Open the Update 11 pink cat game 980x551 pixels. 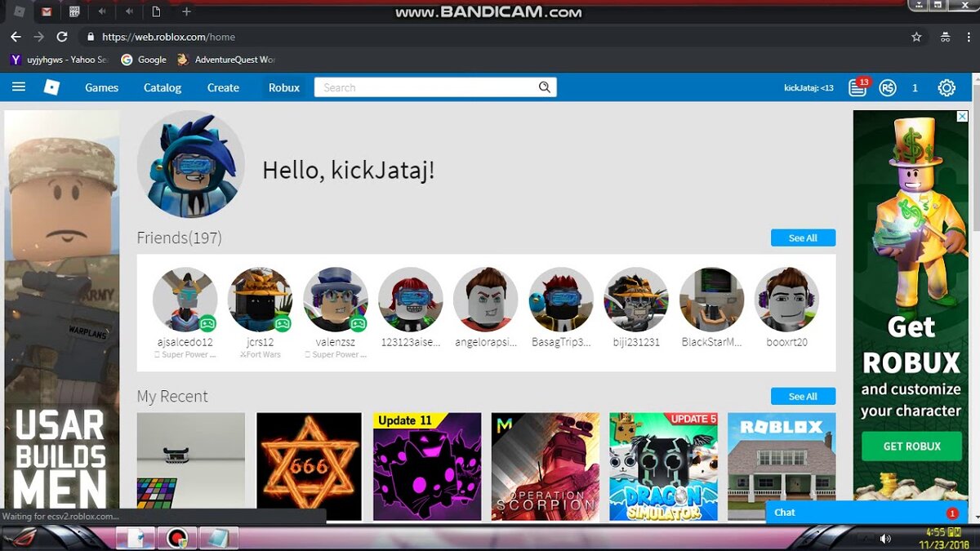[x=427, y=466]
